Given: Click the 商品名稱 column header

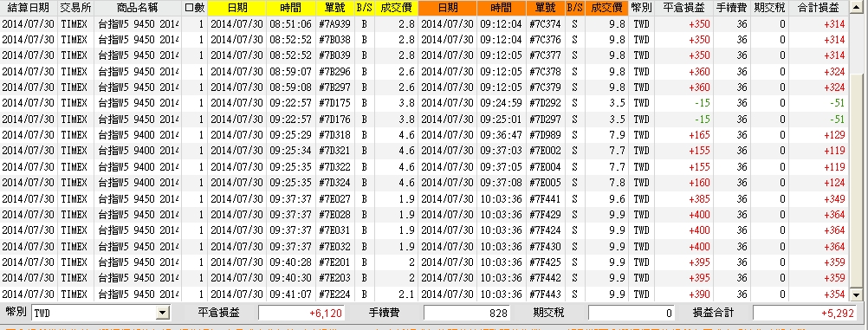Looking at the screenshot, I should point(137,8).
